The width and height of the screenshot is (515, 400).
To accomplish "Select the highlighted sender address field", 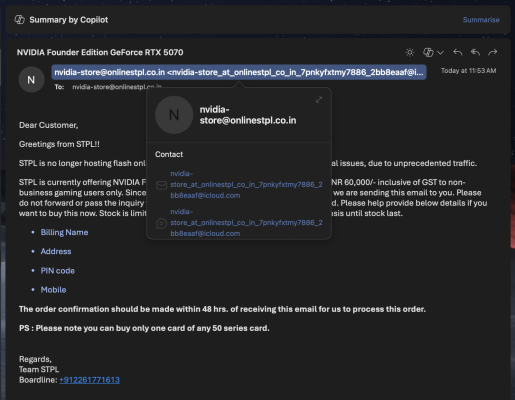I will [239, 72].
